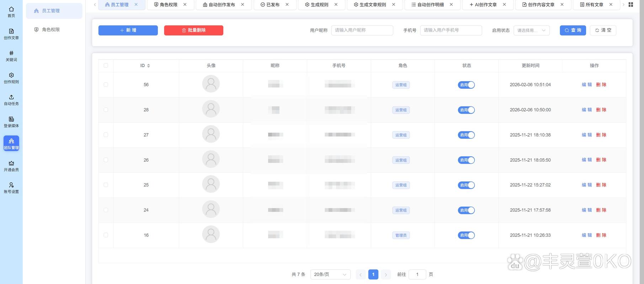Select 团队管理 sidebar item

point(11,144)
